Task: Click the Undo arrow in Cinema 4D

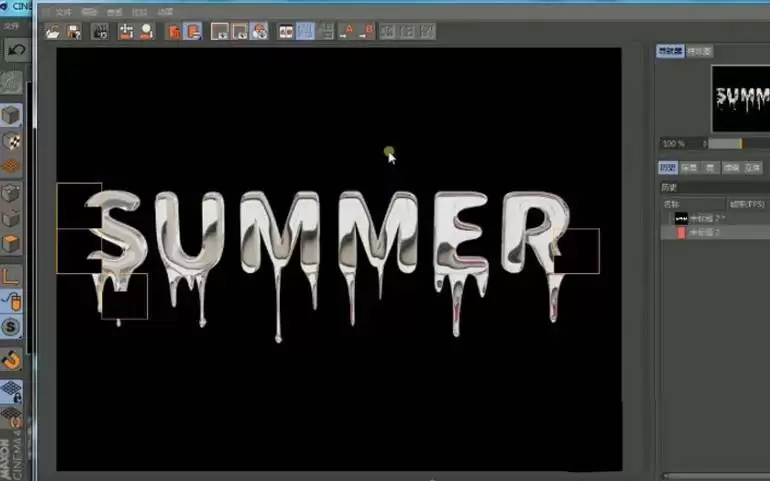Action: 17,50
